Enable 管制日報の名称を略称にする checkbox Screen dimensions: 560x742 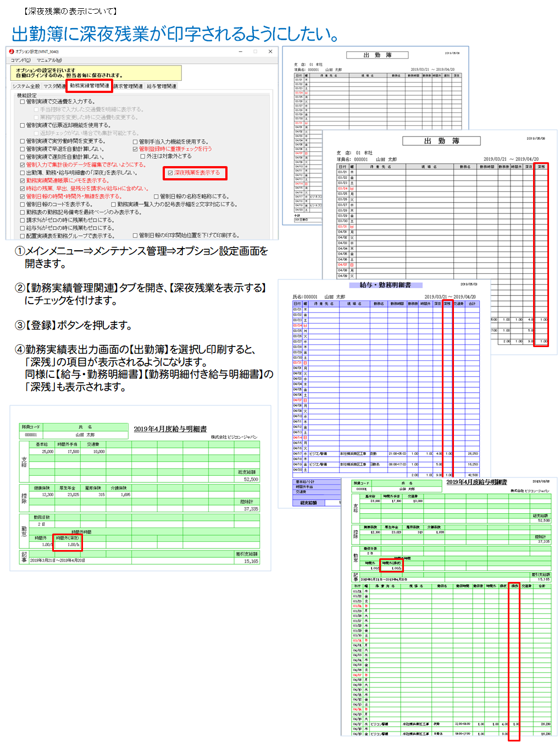(x=156, y=196)
